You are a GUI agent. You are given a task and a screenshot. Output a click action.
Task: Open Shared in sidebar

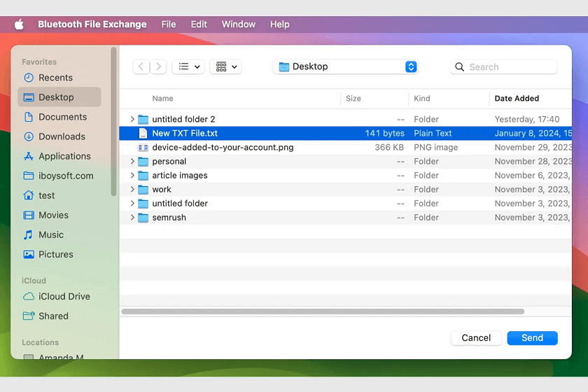click(59, 316)
